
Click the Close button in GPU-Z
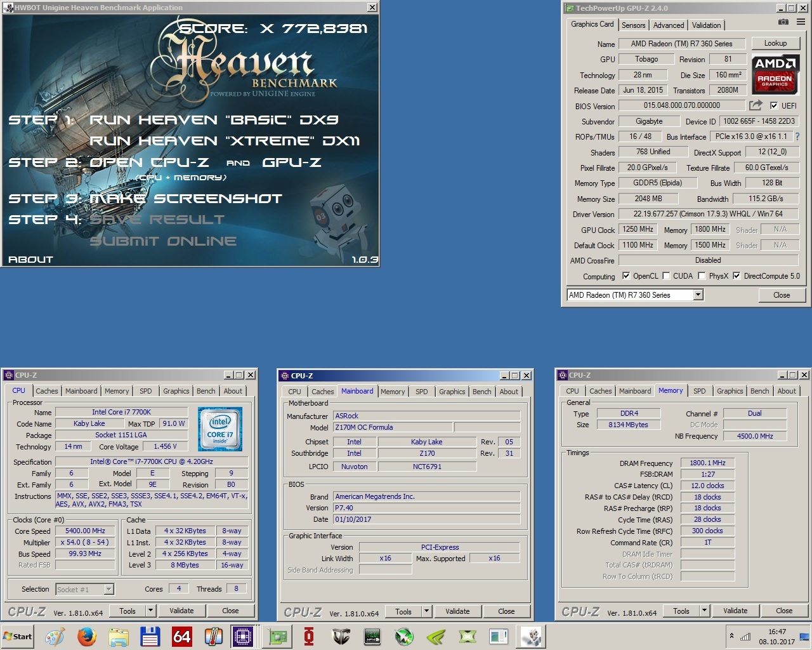tap(782, 295)
